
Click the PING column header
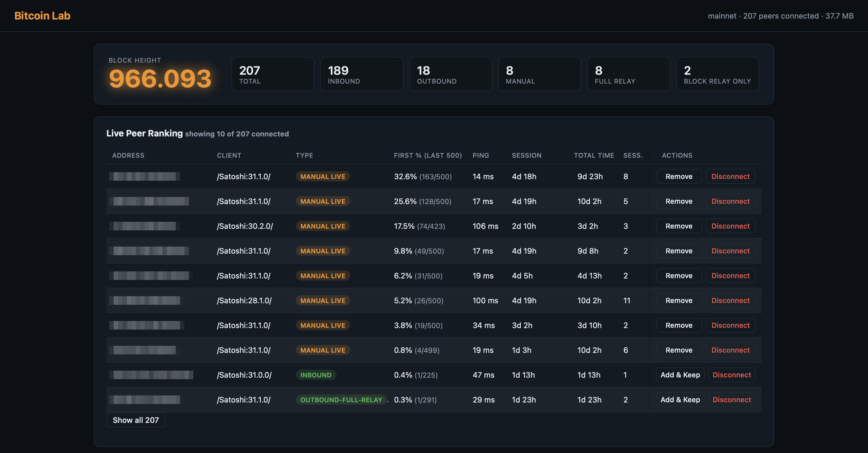(481, 155)
